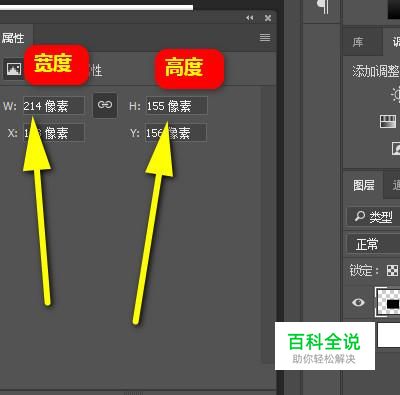
Task: Click the pixel layer properties icon
Action: click(14, 69)
